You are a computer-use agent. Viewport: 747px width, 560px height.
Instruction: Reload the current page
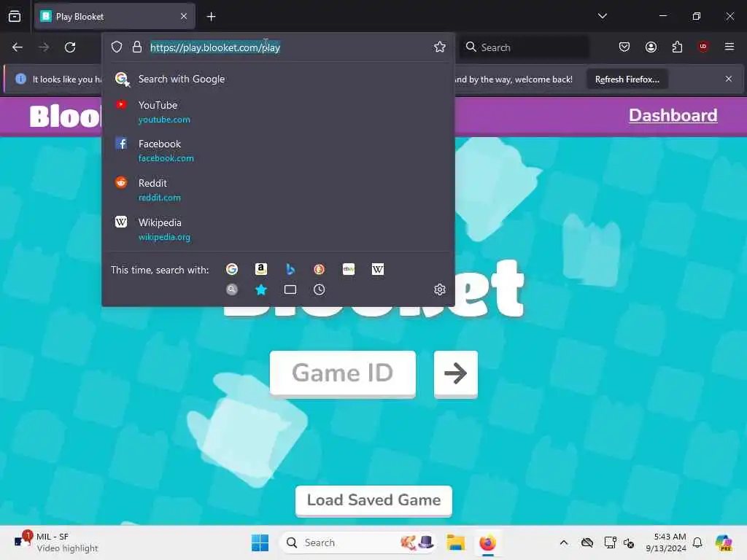point(70,47)
